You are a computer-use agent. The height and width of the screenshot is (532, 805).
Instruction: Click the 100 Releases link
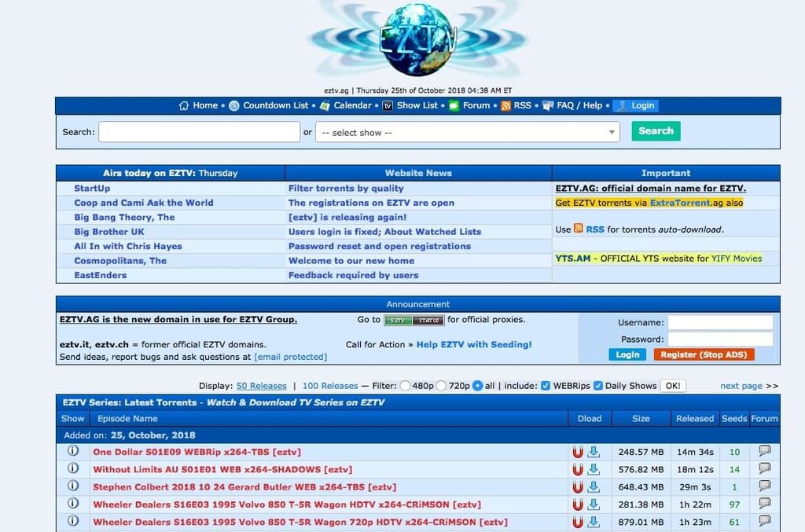pos(330,386)
